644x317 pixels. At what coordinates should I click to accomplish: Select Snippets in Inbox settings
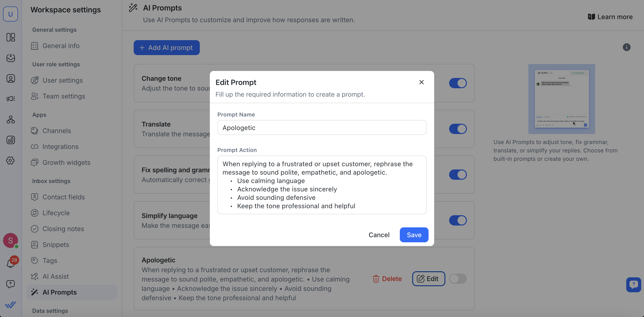56,245
